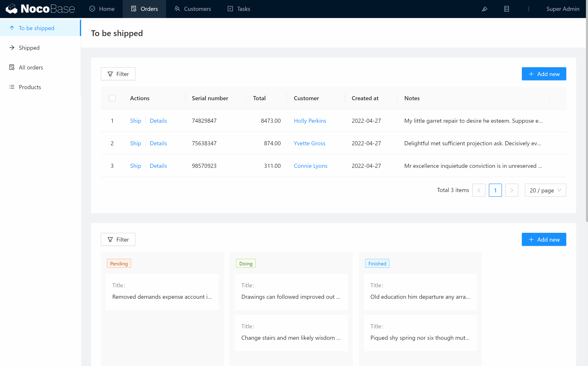Image resolution: width=588 pixels, height=366 pixels.
Task: Open the vertical three-dot menu
Action: pos(529,9)
